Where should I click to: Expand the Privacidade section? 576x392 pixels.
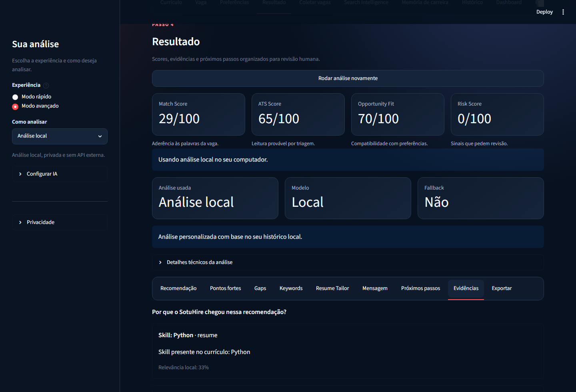(60, 222)
